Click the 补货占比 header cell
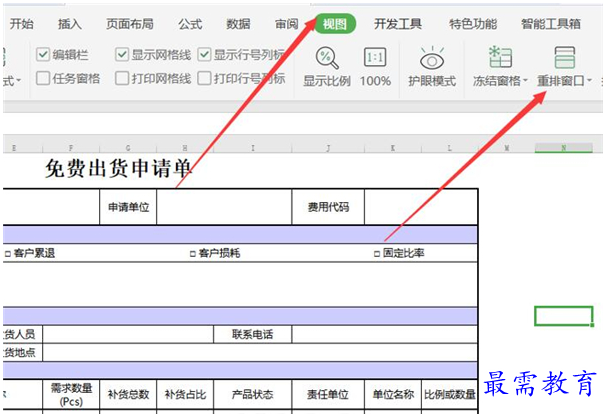 pos(185,395)
